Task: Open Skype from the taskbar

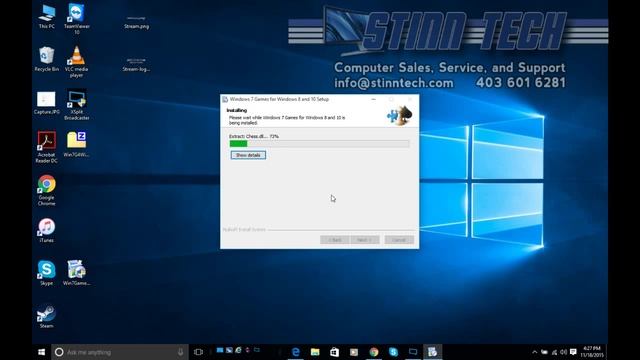Action: click(393, 352)
